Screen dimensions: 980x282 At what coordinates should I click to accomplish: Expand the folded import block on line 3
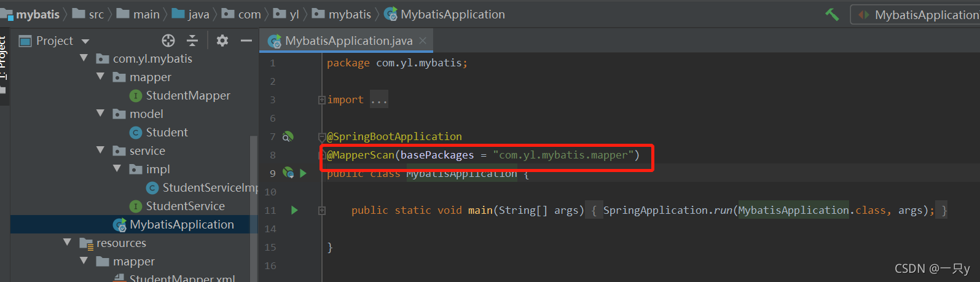(x=321, y=100)
